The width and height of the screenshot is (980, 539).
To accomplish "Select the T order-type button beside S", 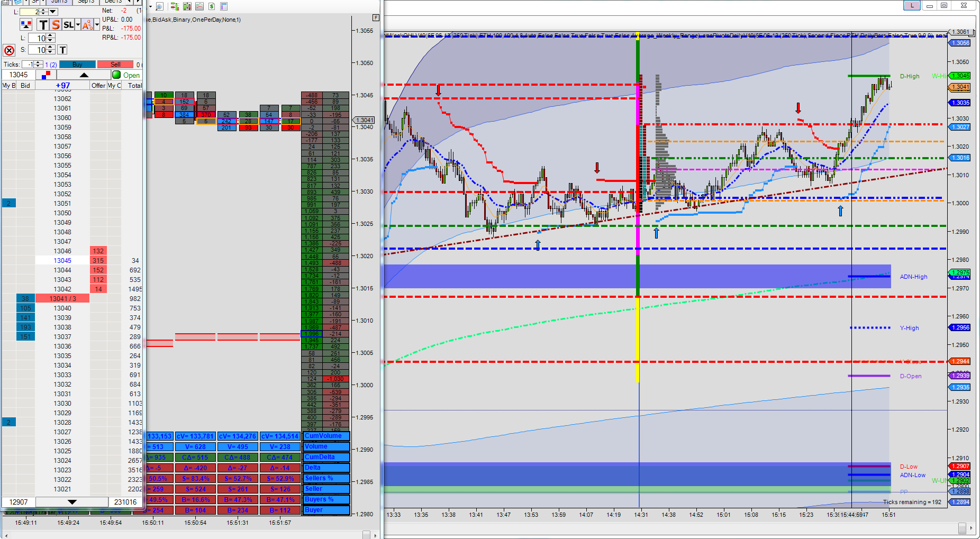I will click(x=43, y=24).
